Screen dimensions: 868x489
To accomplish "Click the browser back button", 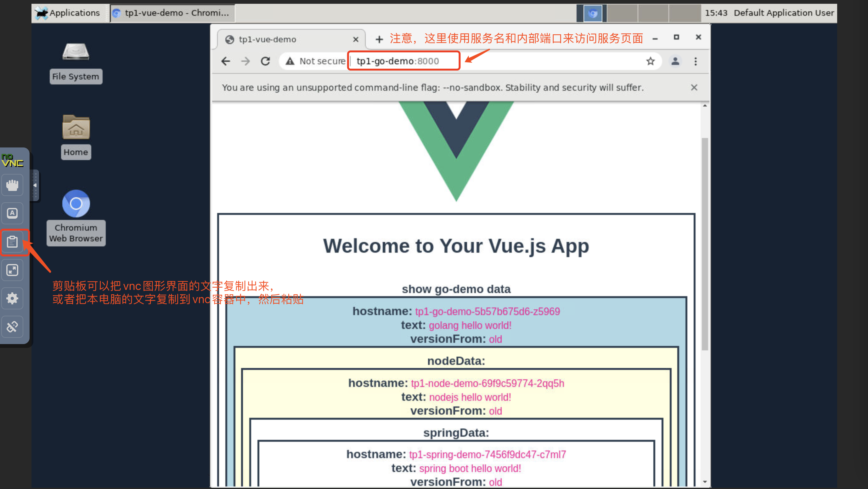I will pyautogui.click(x=226, y=61).
